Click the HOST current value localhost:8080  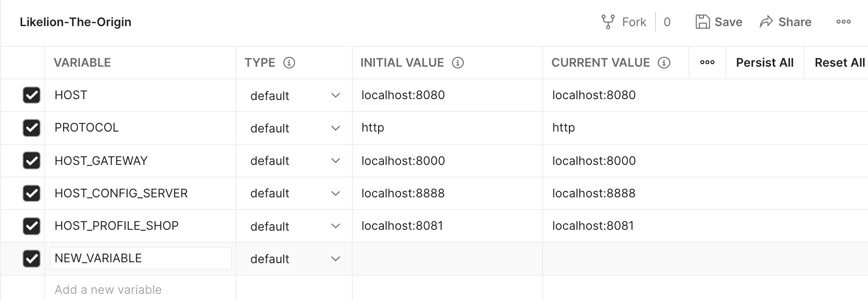594,95
